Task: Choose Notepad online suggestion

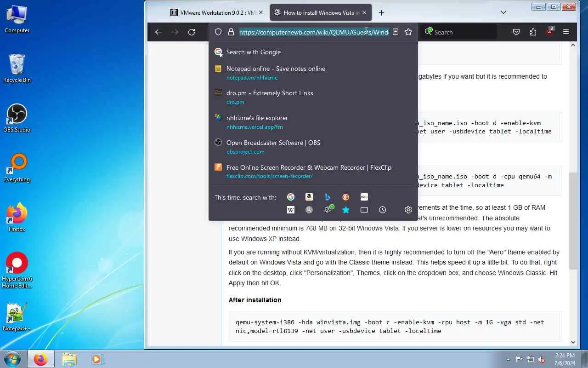Action: pos(313,73)
